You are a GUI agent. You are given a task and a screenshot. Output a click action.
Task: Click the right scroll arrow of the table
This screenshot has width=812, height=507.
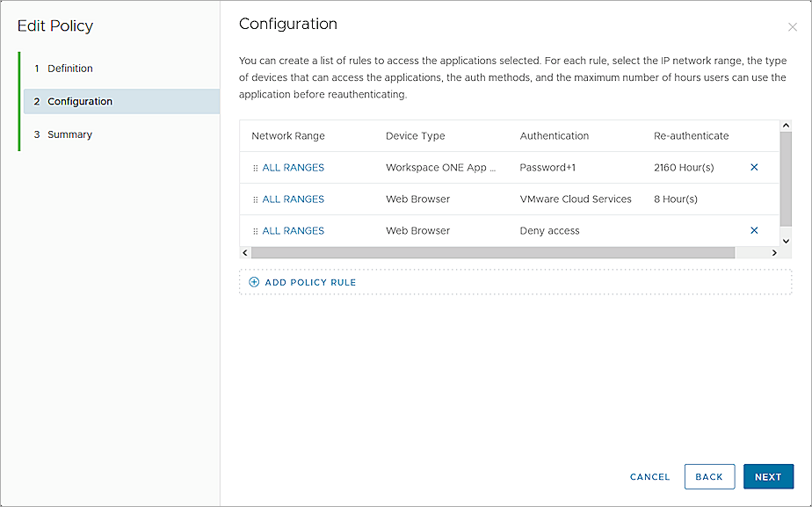tap(775, 252)
